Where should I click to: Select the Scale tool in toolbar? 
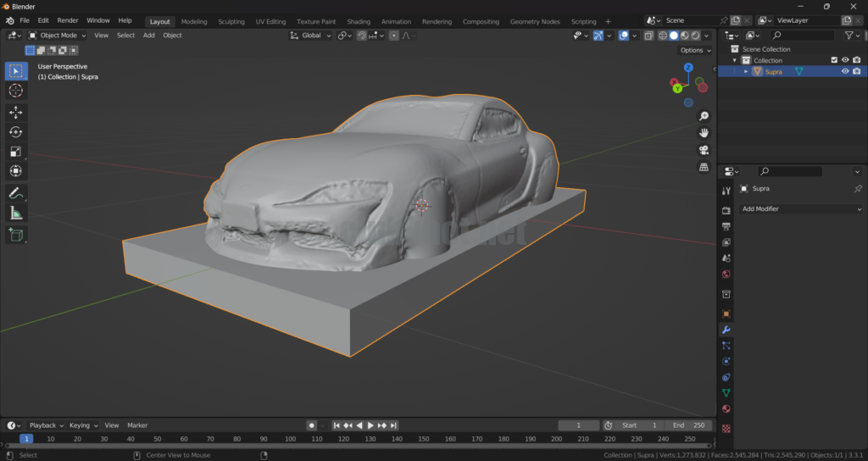pyautogui.click(x=16, y=152)
